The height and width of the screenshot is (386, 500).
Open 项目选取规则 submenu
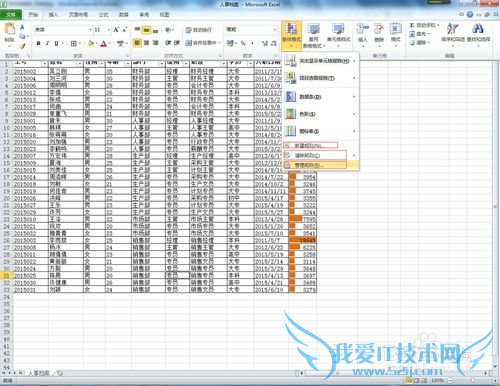click(321, 78)
